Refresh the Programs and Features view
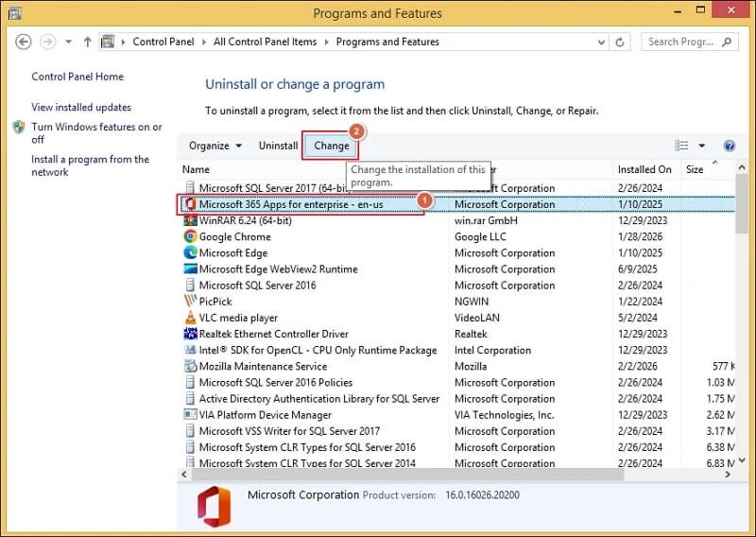Screen dimensions: 756x537 click(620, 43)
